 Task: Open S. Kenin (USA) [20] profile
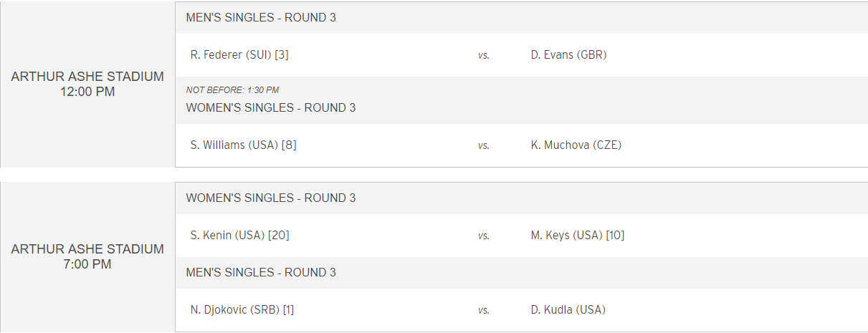tap(240, 235)
